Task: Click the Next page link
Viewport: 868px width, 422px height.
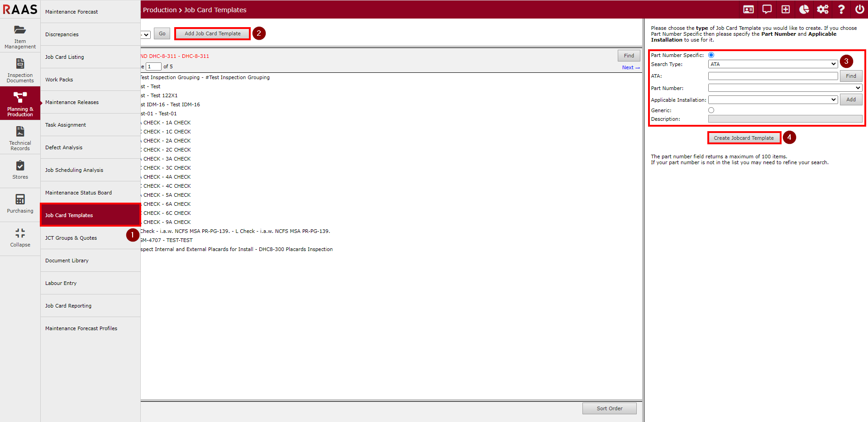Action: [x=630, y=68]
